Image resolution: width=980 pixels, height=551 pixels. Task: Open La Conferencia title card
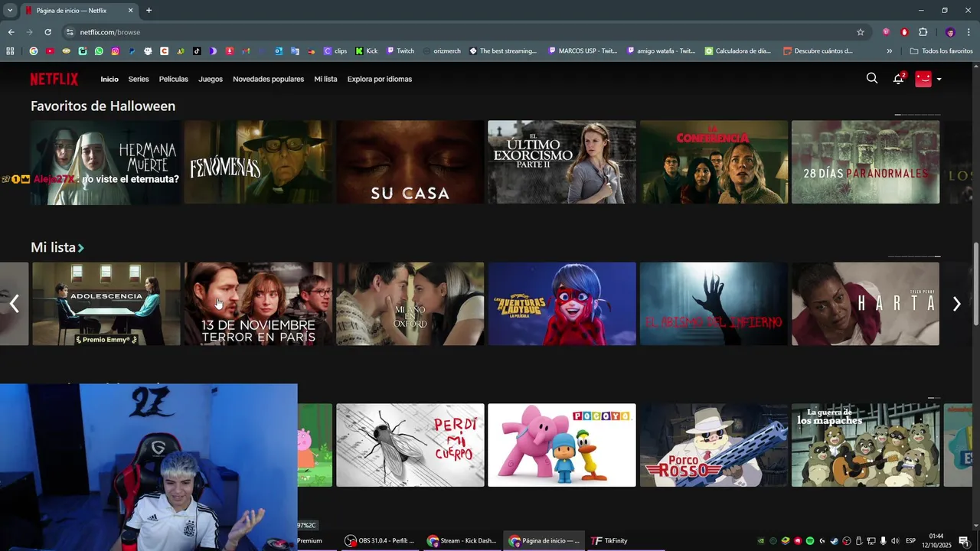tap(714, 162)
